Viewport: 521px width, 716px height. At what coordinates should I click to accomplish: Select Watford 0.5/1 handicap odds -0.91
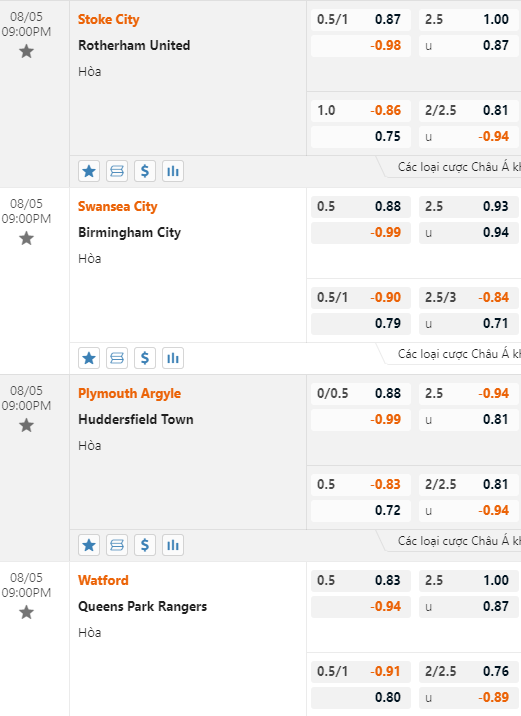point(361,671)
